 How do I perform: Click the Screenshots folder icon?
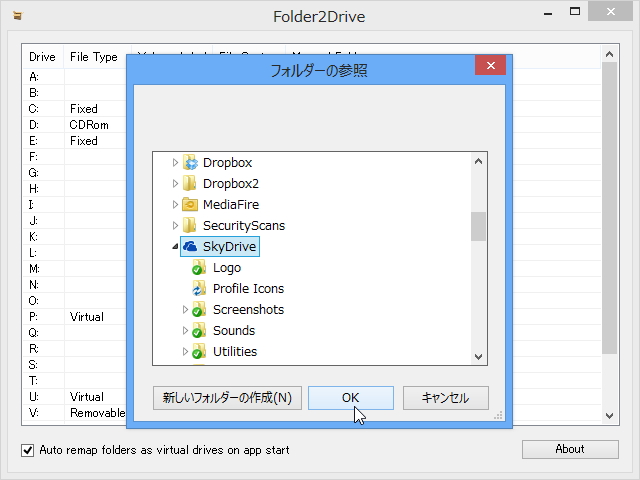pos(198,309)
